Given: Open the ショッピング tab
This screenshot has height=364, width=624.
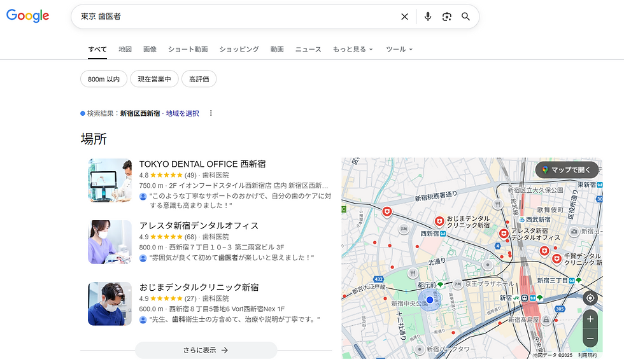Looking at the screenshot, I should tap(239, 50).
